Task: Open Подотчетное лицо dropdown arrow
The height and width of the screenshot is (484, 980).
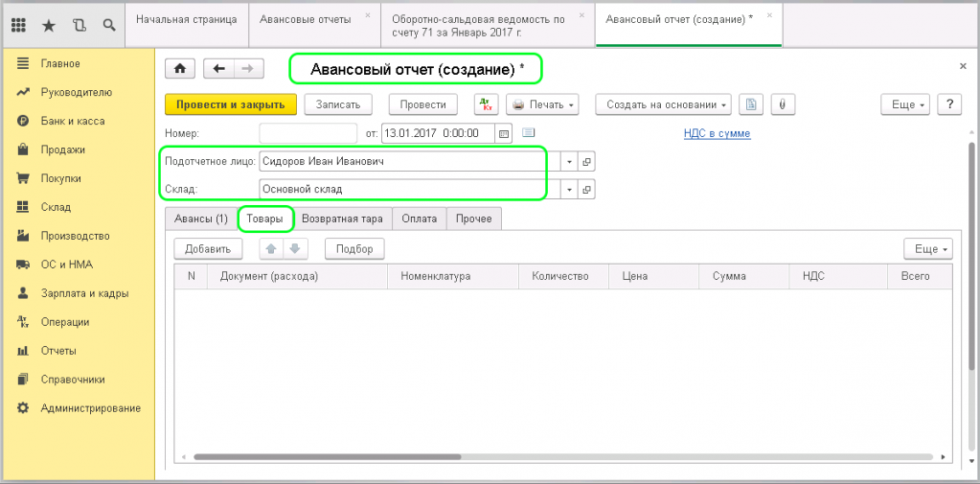Action: tap(569, 161)
